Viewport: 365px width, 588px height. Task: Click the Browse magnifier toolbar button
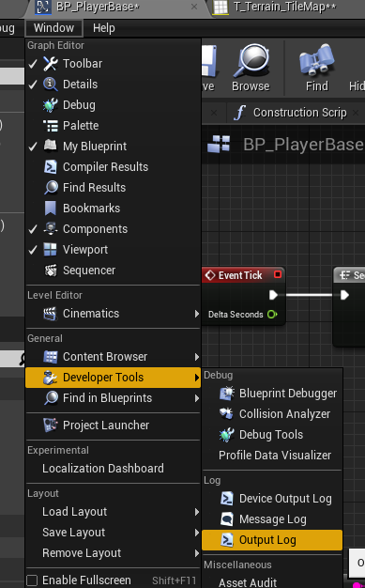(x=251, y=69)
